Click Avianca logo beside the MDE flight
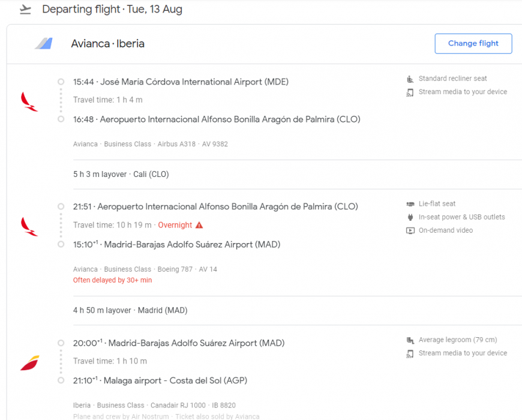This screenshot has width=522, height=420. point(29,101)
